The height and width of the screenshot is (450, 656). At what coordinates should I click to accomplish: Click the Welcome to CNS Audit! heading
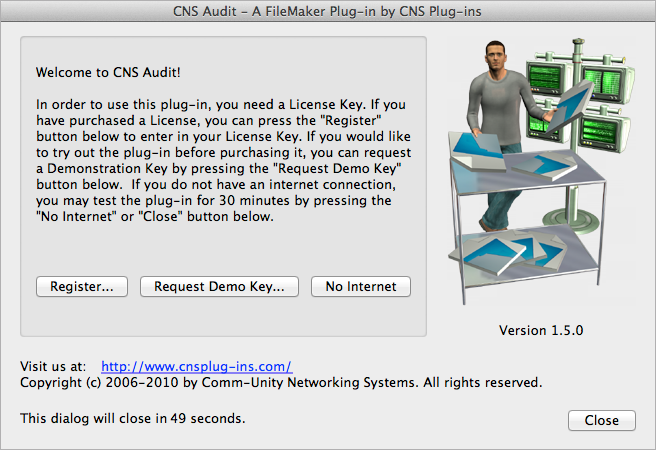[x=108, y=72]
